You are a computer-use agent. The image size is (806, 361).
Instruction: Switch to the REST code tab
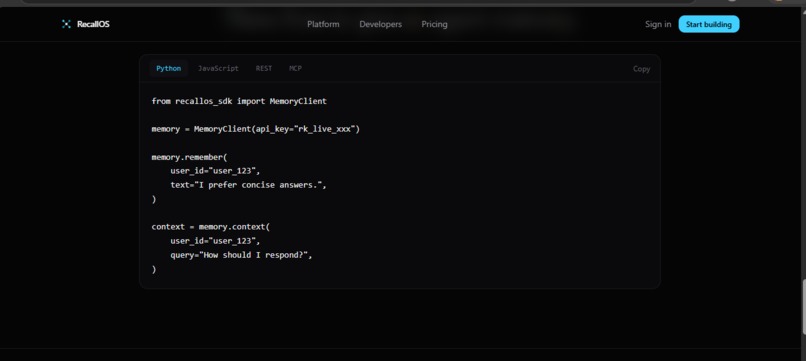click(x=264, y=68)
